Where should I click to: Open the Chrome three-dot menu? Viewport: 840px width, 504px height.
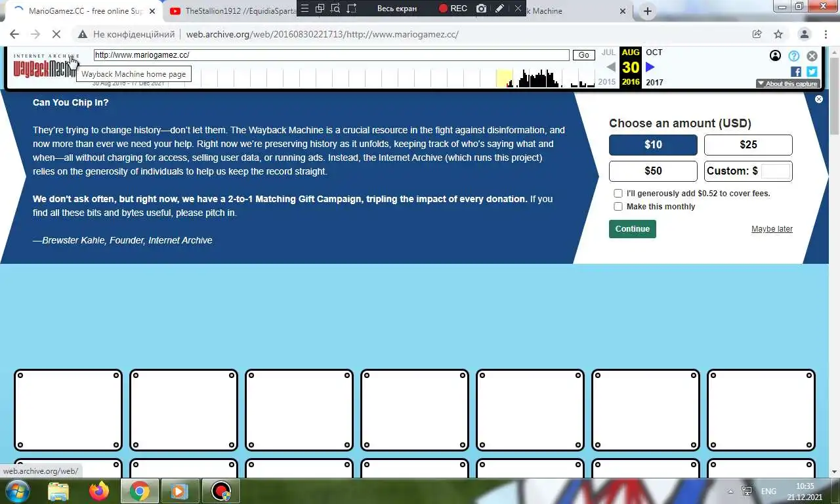[825, 34]
